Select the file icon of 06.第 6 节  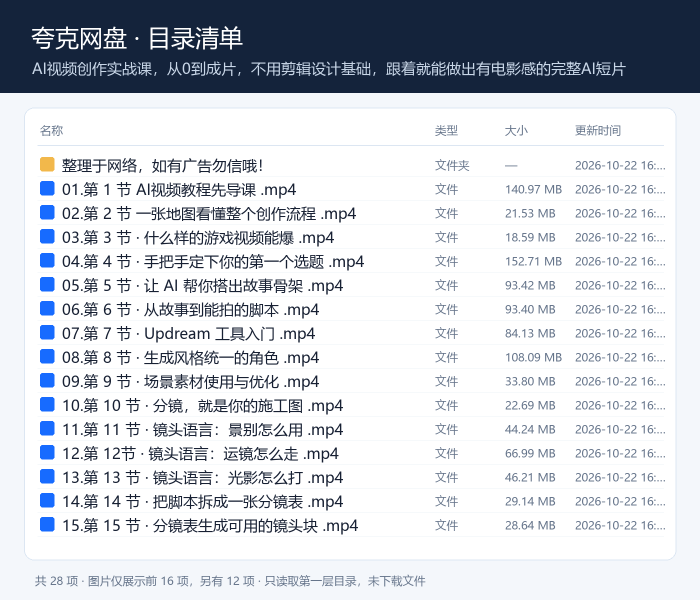click(47, 308)
